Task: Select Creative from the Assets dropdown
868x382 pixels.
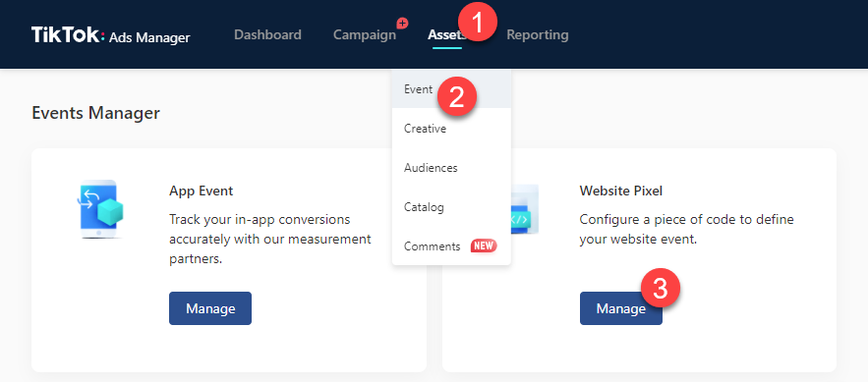Action: tap(451, 129)
